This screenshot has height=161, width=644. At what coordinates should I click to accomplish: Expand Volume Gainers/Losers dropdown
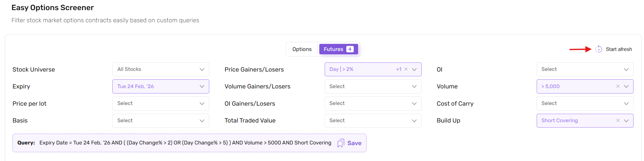(x=373, y=86)
